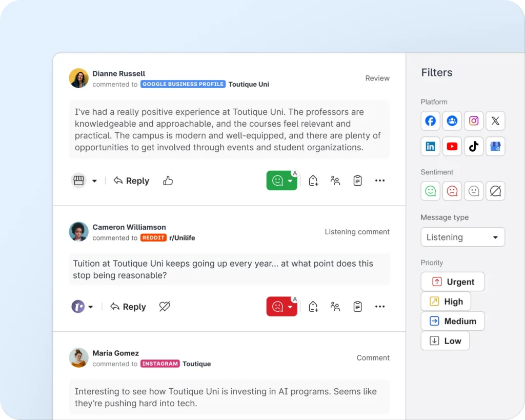Filter by YouTube platform

point(452,147)
